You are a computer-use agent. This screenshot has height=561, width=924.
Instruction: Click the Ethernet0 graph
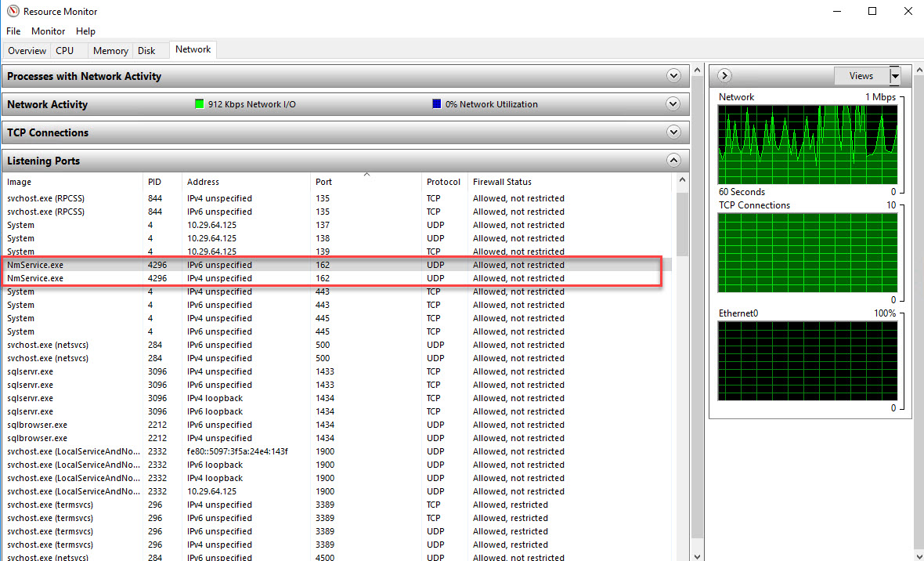[807, 361]
